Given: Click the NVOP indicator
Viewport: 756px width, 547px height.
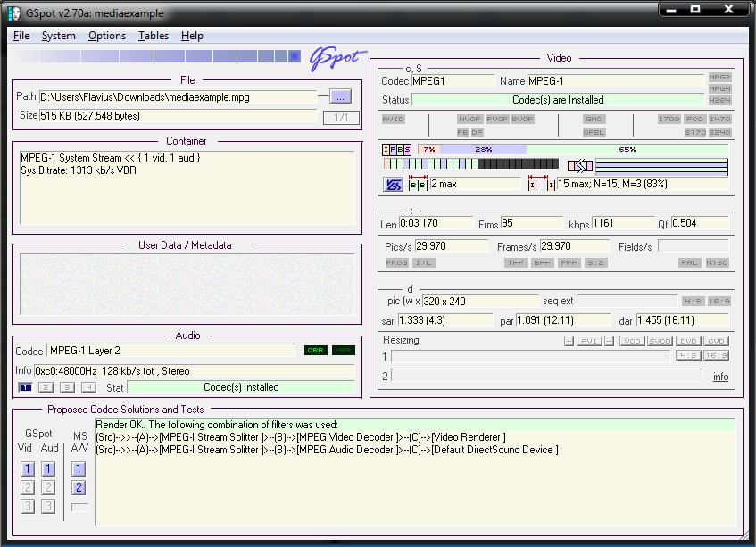Looking at the screenshot, I should pos(469,119).
